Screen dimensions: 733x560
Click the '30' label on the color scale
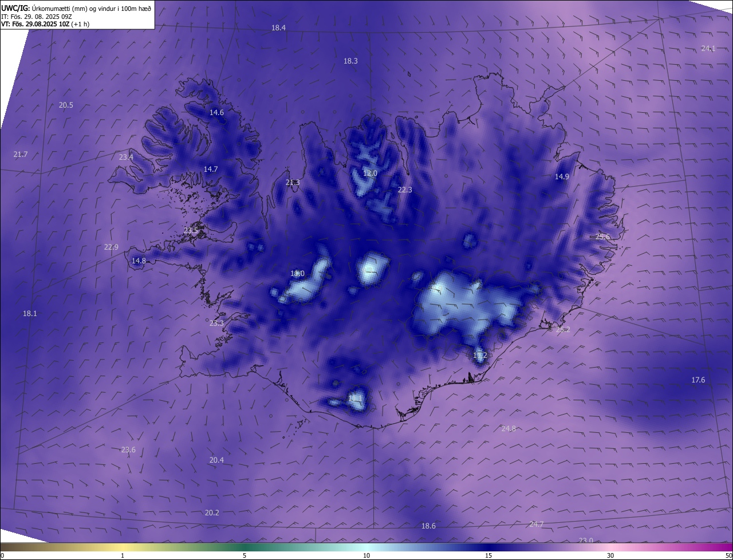(610, 556)
